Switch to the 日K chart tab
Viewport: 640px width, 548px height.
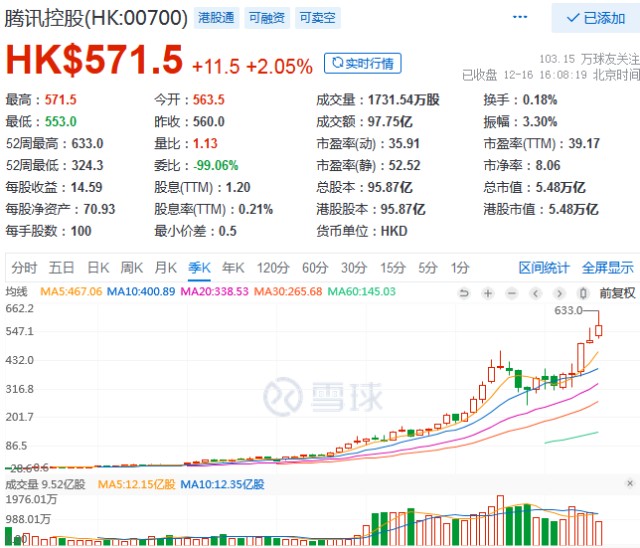[x=98, y=268]
